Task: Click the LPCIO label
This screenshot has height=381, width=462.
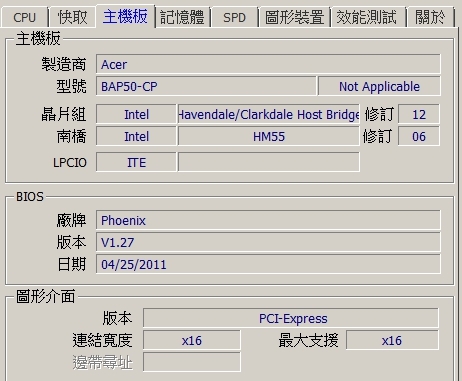Action: [x=70, y=163]
